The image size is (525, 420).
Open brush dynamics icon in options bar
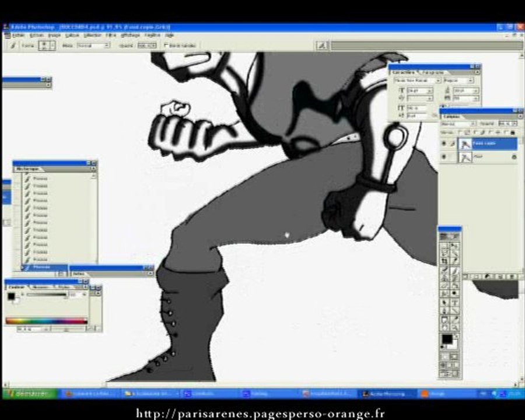(322, 45)
